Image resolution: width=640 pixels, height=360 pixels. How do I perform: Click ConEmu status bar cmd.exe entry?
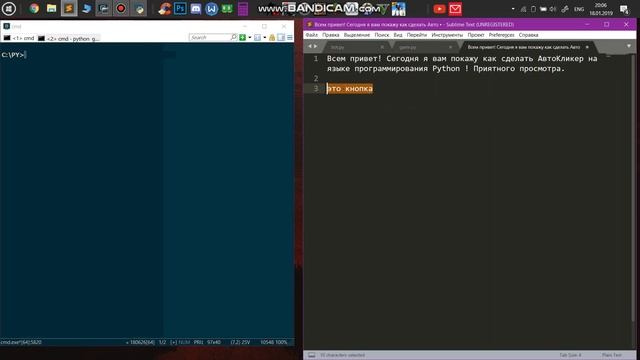tap(21, 342)
